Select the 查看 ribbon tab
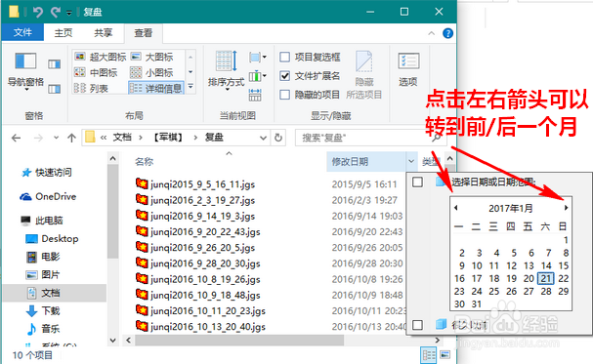The image size is (593, 364). click(x=144, y=33)
